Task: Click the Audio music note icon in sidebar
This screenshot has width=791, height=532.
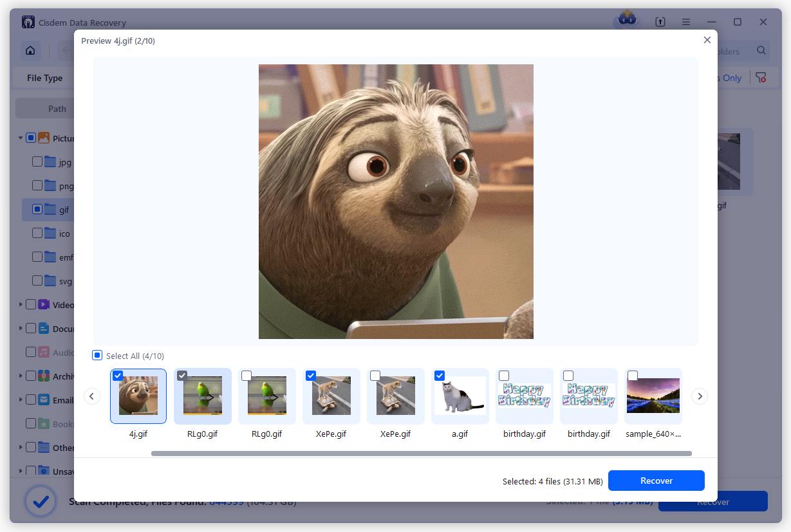Action: tap(44, 352)
